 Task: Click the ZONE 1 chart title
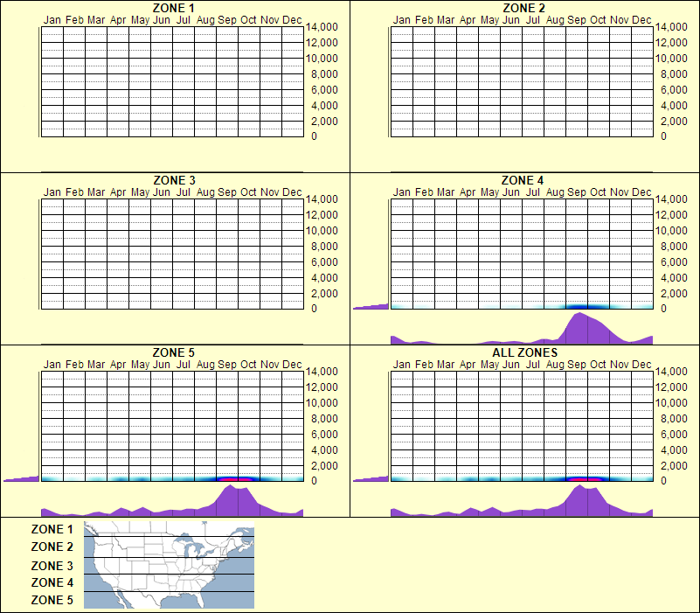pyautogui.click(x=173, y=8)
